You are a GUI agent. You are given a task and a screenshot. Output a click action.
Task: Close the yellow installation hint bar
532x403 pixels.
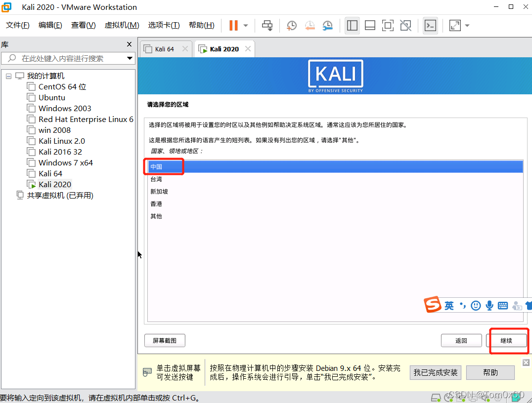(x=526, y=363)
